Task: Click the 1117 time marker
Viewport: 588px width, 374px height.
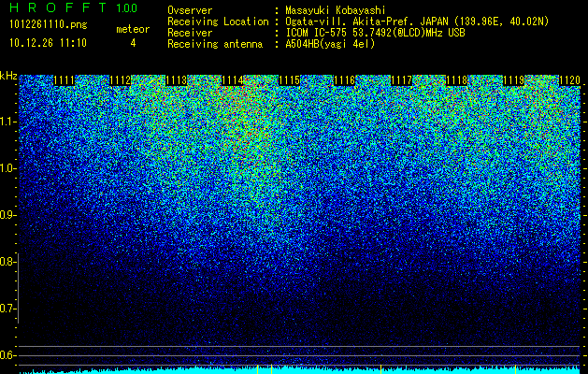Action: [x=401, y=80]
